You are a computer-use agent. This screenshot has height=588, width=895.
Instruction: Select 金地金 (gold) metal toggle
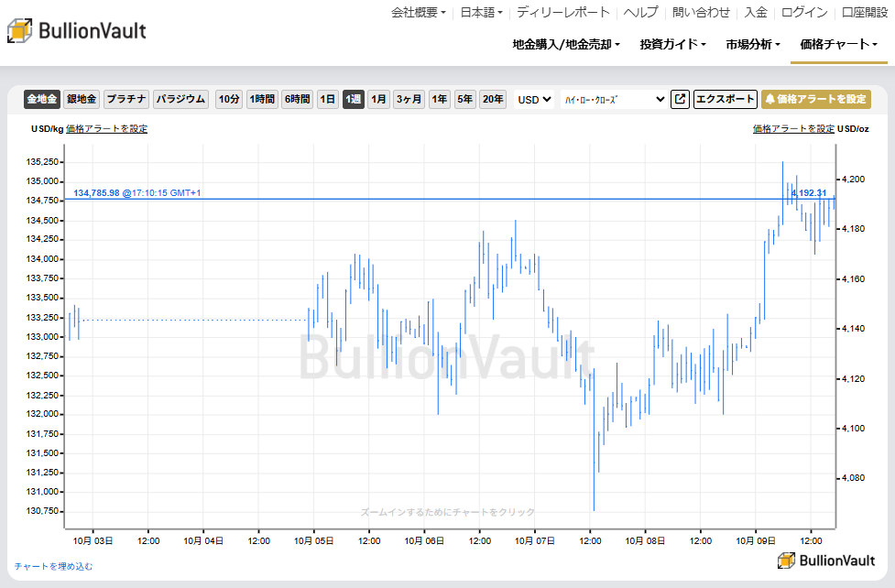42,99
